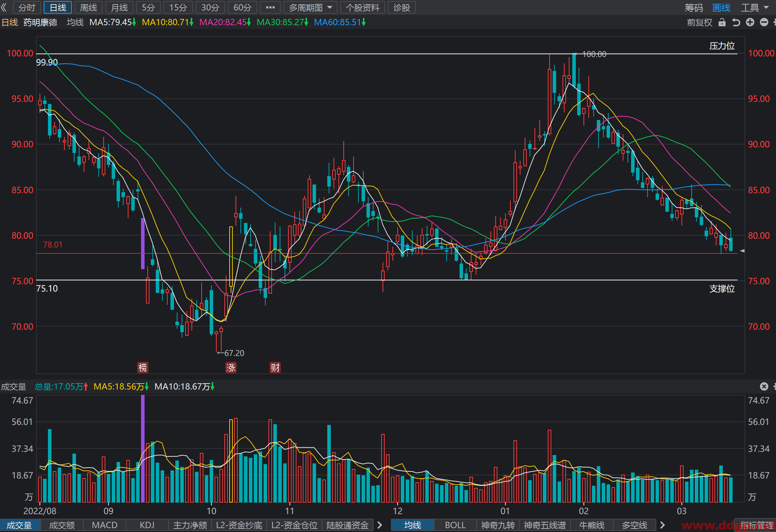Switch 前复权 price adjustment mode
This screenshot has height=532, width=776.
coord(699,22)
